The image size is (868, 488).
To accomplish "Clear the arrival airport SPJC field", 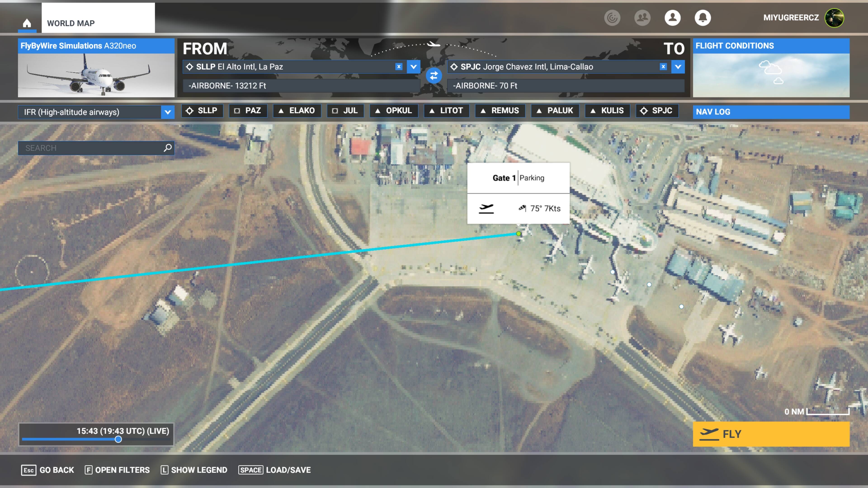I will [x=663, y=67].
